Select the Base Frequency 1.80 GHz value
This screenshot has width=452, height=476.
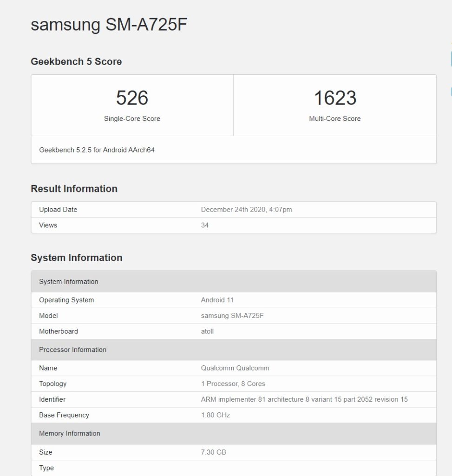coord(213,415)
